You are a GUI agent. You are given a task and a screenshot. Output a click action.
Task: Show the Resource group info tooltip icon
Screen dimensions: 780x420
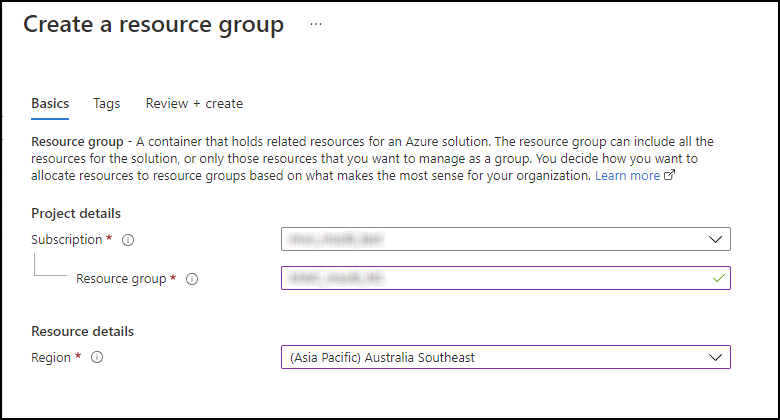pyautogui.click(x=192, y=279)
